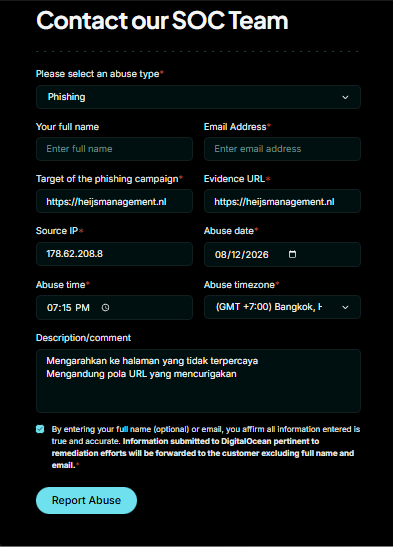Click the Email Address input field

coord(282,149)
